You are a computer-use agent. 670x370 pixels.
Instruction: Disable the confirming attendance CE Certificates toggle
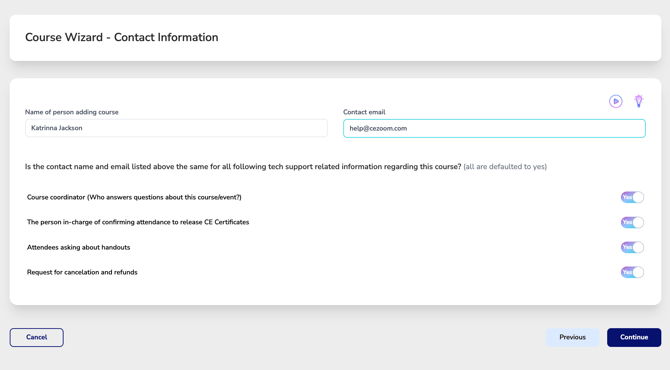click(632, 222)
